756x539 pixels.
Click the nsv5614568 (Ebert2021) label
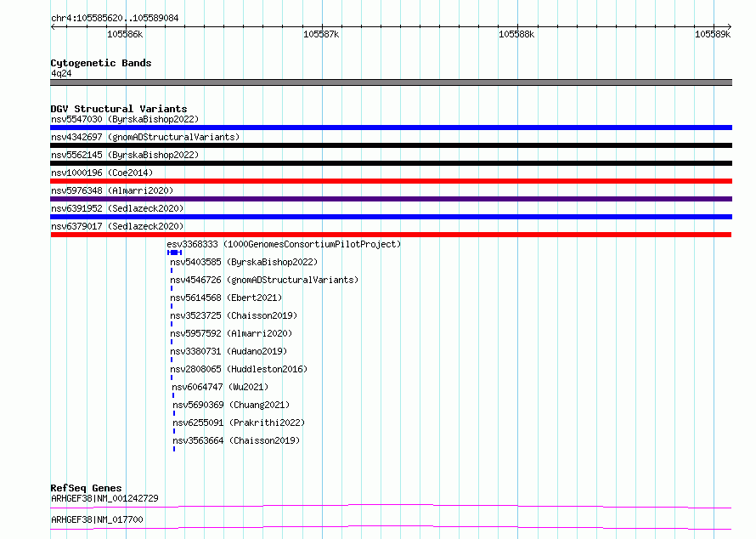[x=226, y=298]
